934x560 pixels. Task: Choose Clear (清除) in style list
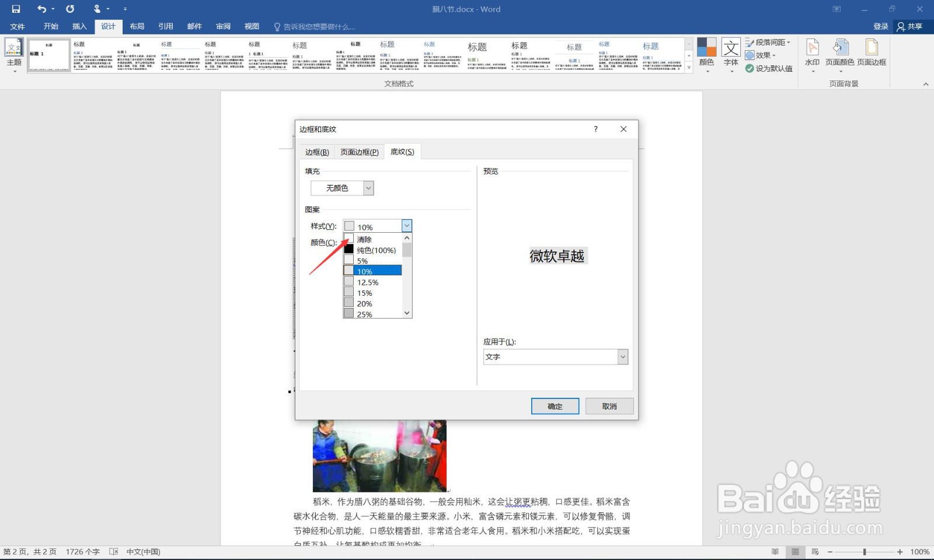(372, 239)
